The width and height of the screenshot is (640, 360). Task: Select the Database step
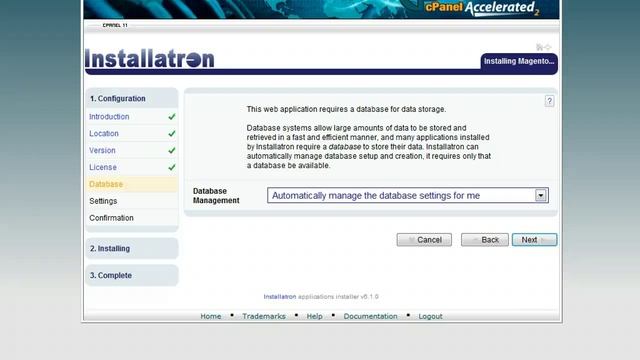tap(132, 184)
